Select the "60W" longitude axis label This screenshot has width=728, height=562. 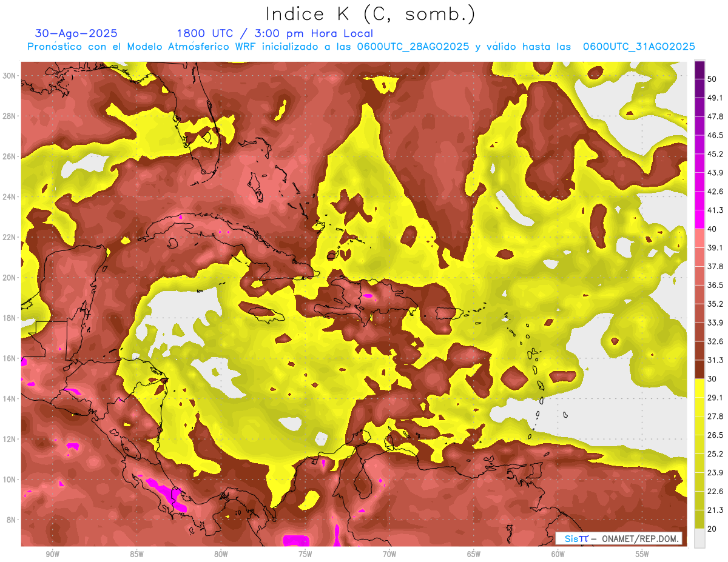coord(558,555)
